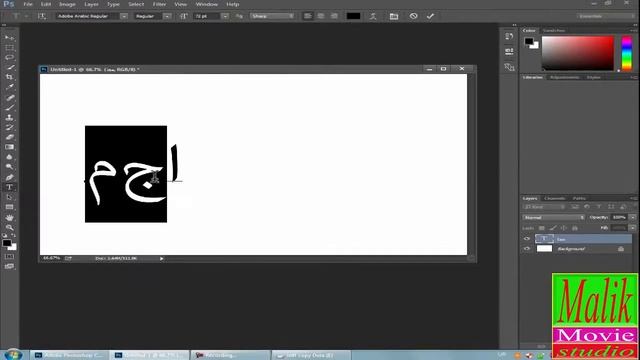Hide the text layer eye icon
The image size is (640, 360).
coord(527,239)
